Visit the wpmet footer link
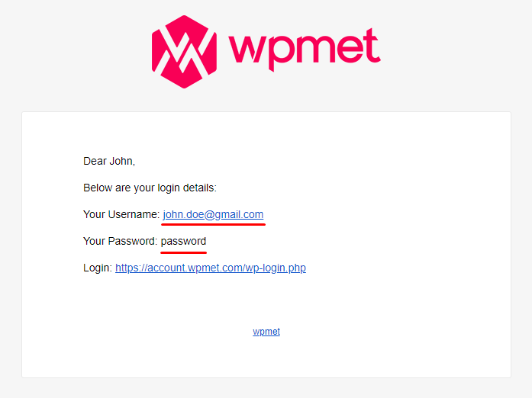Image resolution: width=532 pixels, height=398 pixels. [x=266, y=332]
